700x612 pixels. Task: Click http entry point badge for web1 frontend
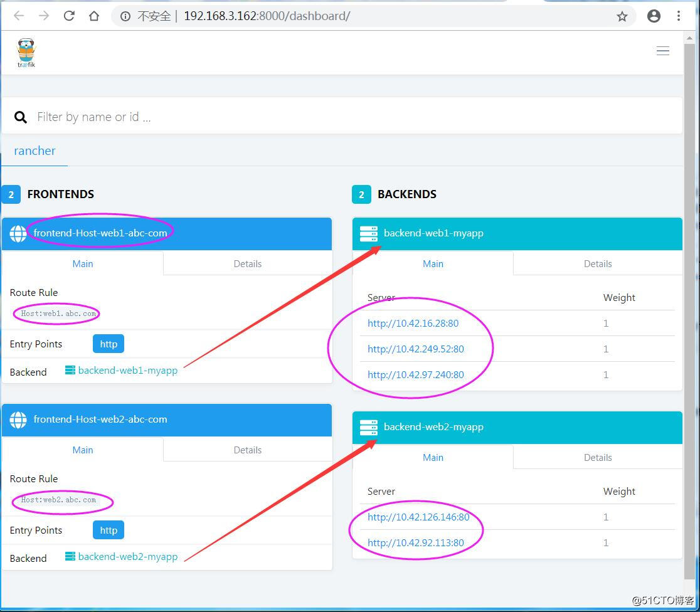click(109, 344)
